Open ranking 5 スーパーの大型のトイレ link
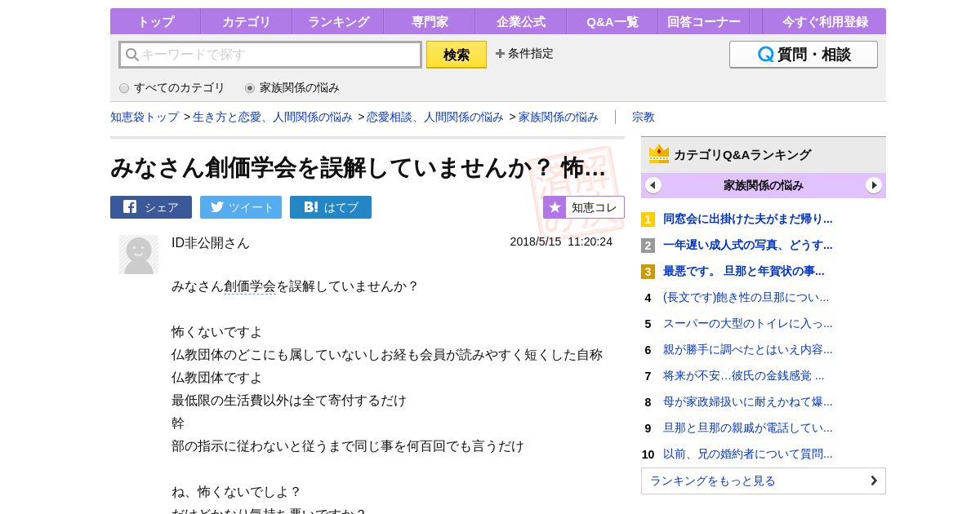Viewport: 980px width, 514px height. 748,323
